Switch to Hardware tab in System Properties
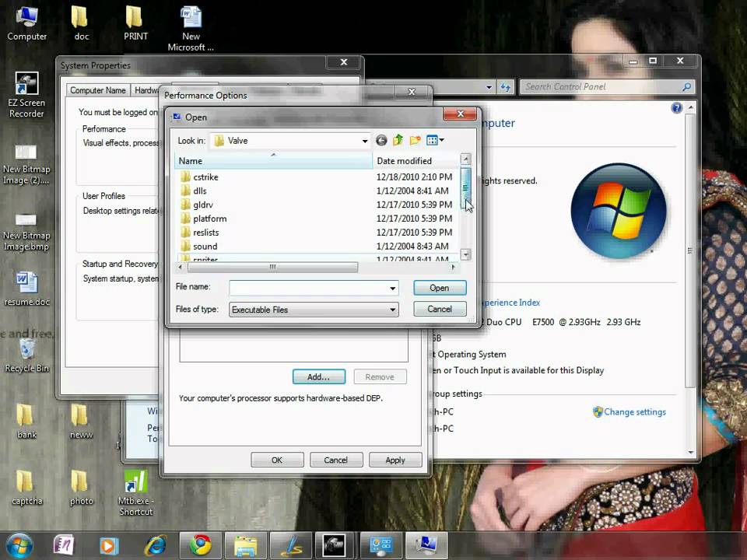The image size is (747, 560). pyautogui.click(x=146, y=90)
